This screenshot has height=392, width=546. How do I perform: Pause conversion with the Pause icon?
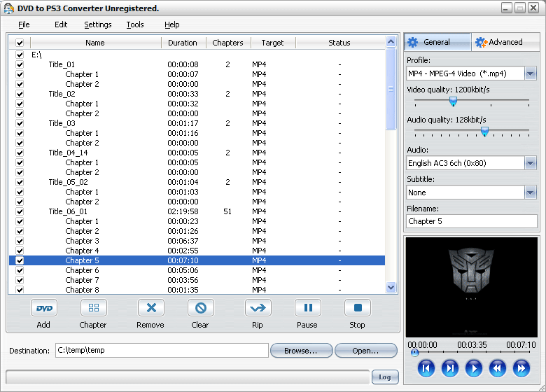pyautogui.click(x=307, y=308)
